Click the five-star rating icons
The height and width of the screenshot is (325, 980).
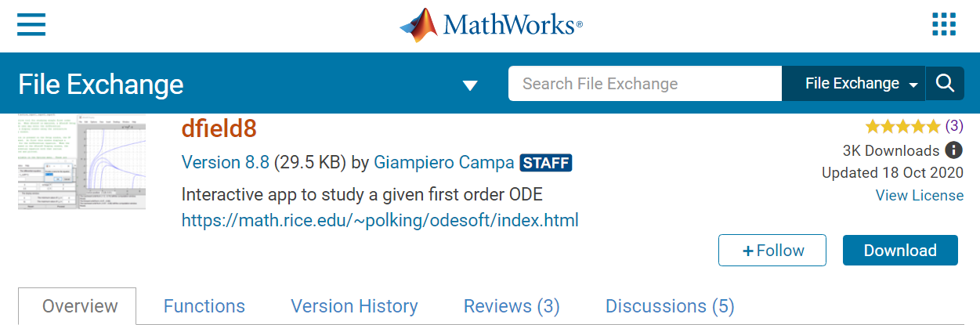tap(902, 126)
